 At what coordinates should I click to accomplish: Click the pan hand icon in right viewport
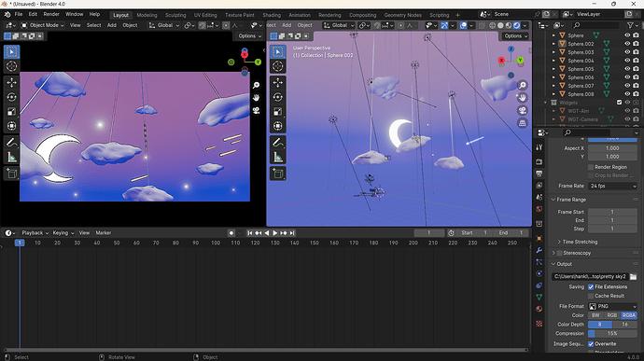click(522, 98)
